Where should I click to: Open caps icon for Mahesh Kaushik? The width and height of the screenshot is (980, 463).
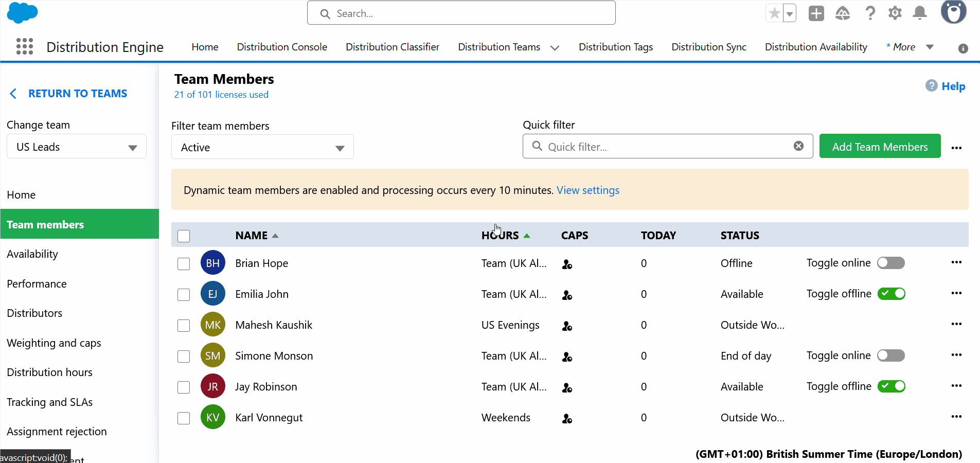tap(567, 326)
